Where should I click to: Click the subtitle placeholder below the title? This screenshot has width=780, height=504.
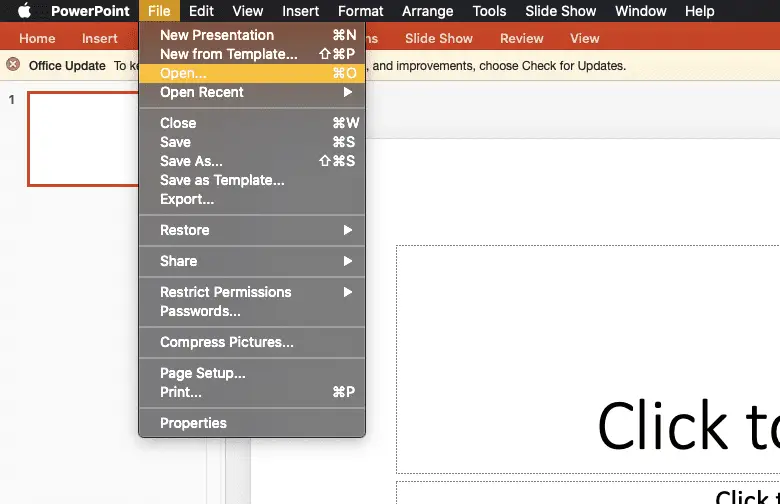[588, 493]
